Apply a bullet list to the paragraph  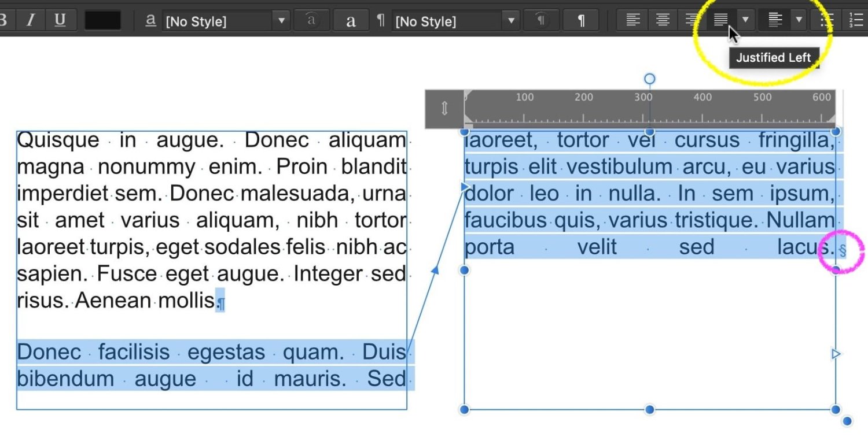coord(826,19)
